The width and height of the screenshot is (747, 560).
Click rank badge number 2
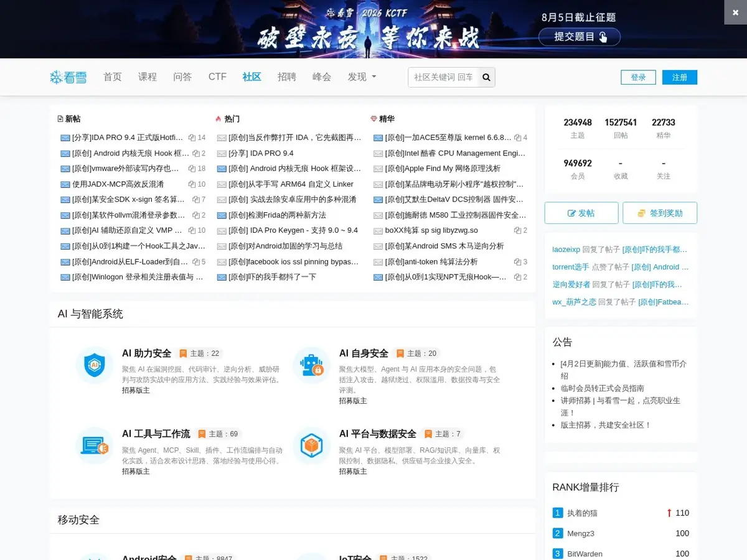click(x=558, y=533)
